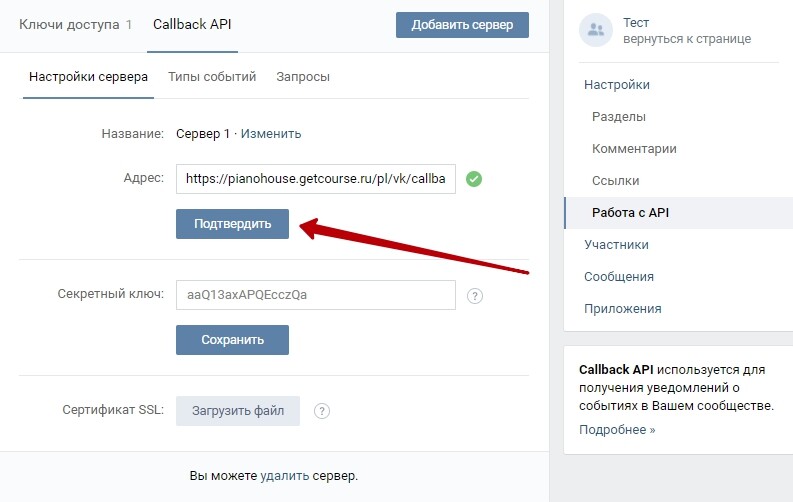Click the green checkmark next to address
The height and width of the screenshot is (502, 793).
pyautogui.click(x=474, y=178)
